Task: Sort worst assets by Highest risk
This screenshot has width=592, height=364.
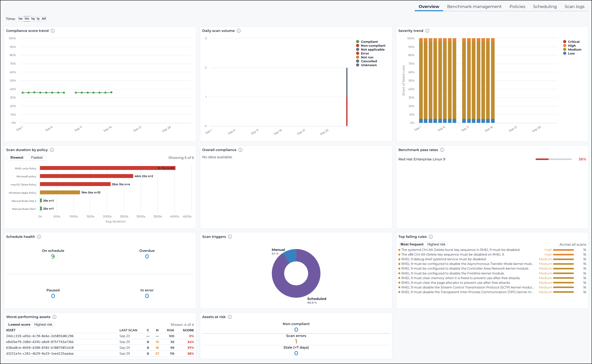Action: click(x=43, y=324)
